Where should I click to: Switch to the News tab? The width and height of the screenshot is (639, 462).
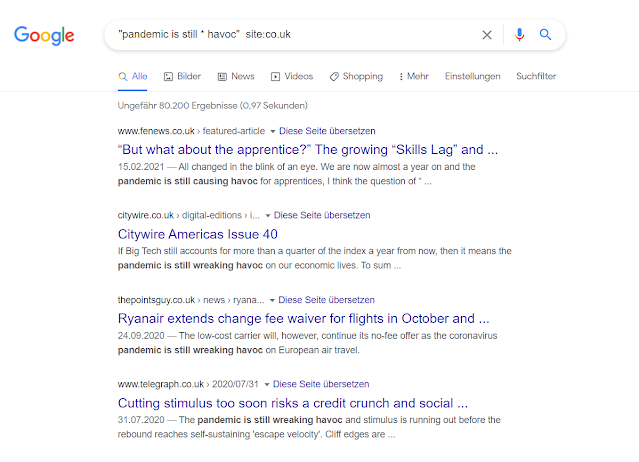tap(236, 76)
